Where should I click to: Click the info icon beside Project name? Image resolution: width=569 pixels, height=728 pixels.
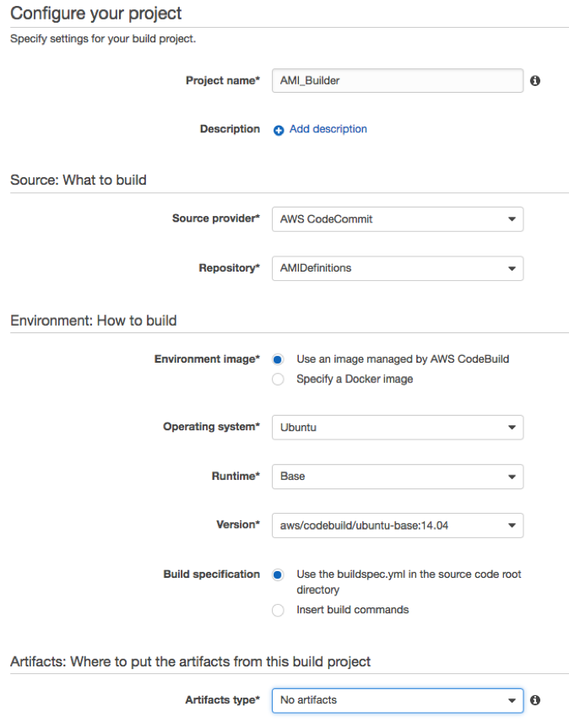click(535, 80)
